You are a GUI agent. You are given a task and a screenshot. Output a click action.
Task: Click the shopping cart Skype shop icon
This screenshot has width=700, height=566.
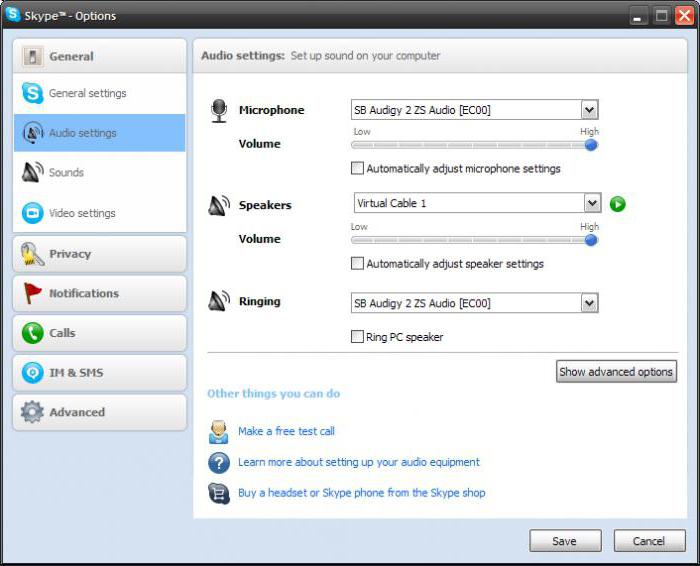click(x=219, y=493)
